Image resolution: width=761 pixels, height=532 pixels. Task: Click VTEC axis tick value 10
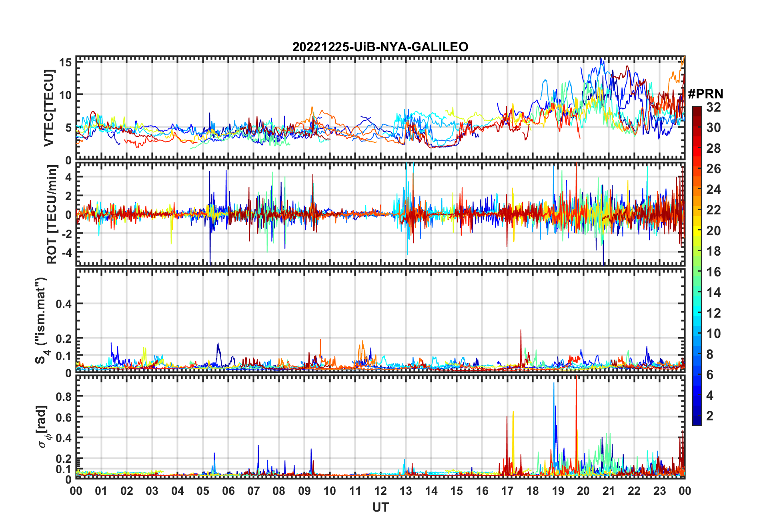click(65, 95)
